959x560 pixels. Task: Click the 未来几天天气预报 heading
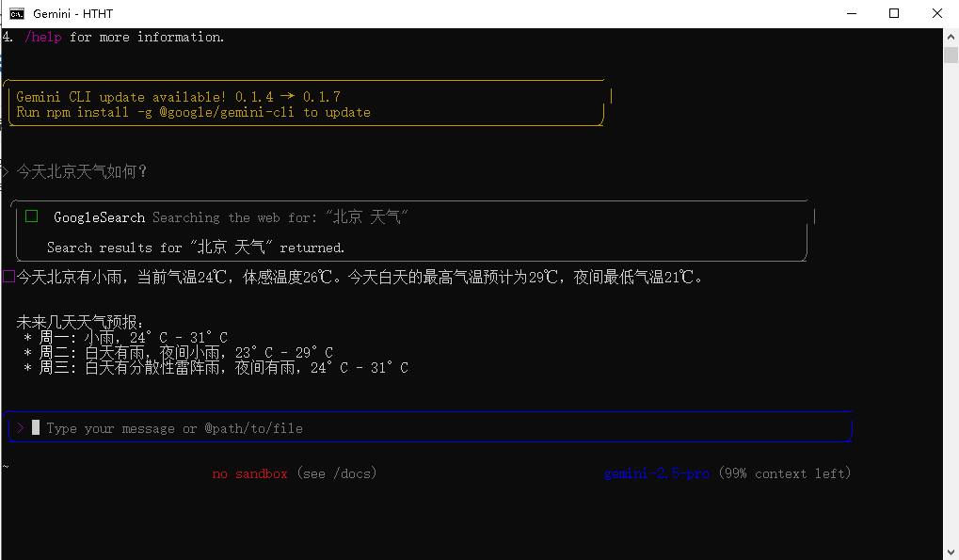(80, 322)
